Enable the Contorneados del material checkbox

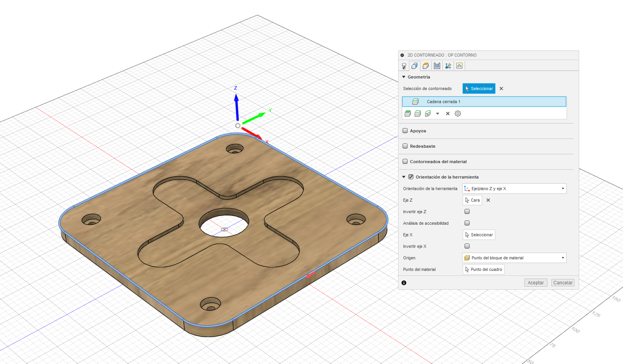(405, 162)
